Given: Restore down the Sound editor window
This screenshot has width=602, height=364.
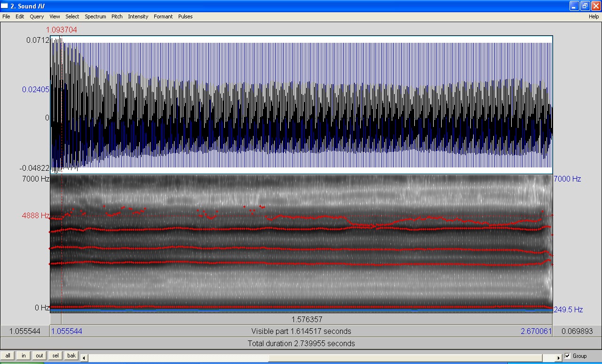Looking at the screenshot, I should (585, 6).
